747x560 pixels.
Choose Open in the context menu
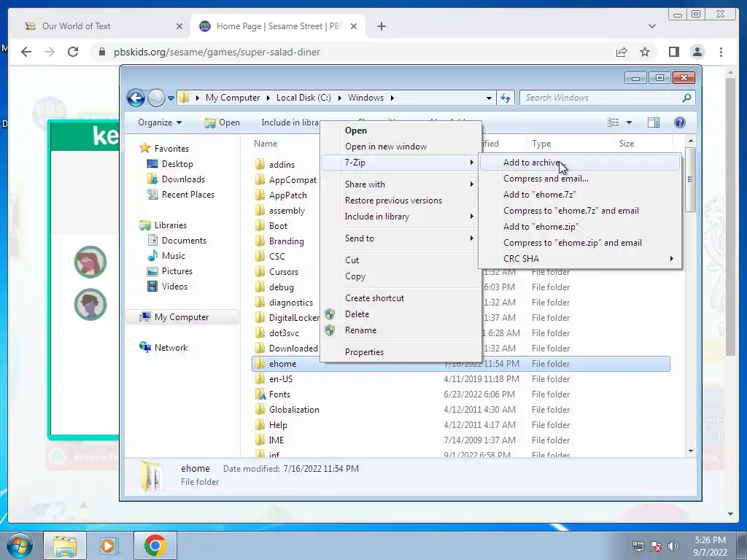click(401, 131)
